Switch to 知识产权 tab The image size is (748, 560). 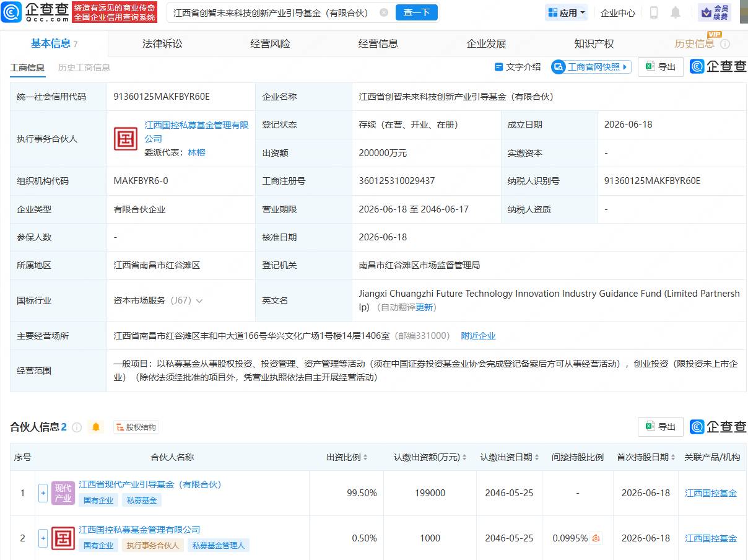[594, 44]
